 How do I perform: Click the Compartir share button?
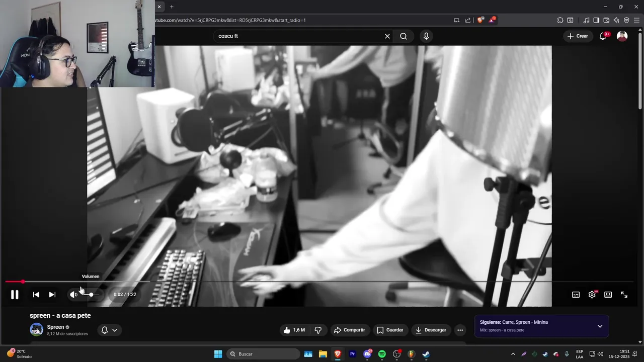[x=349, y=330]
